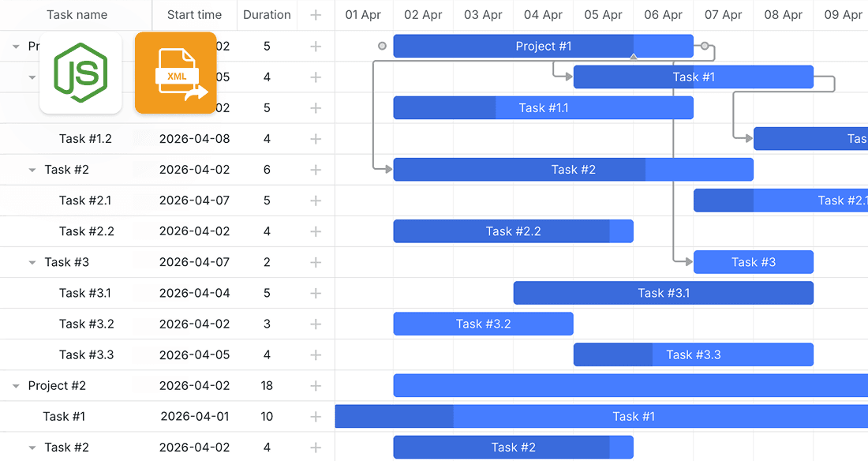Image resolution: width=868 pixels, height=461 pixels.
Task: Click plus icon in Task #3 grid row
Action: [316, 262]
